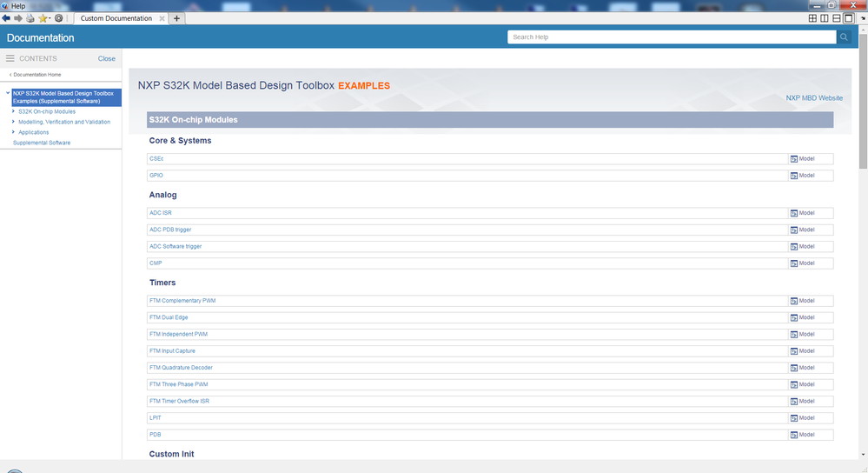Open the PDB example link
868x473 pixels.
click(x=155, y=435)
